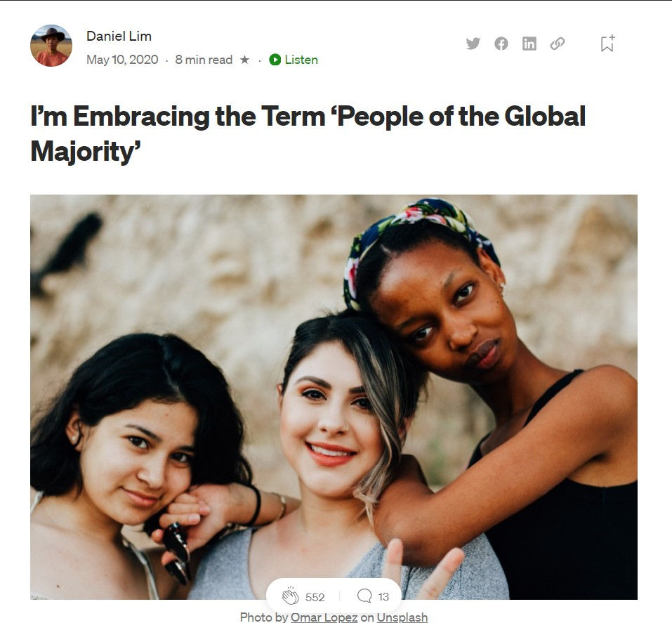672x623 pixels.
Task: Open the Daniel Lim author name link
Action: click(119, 36)
